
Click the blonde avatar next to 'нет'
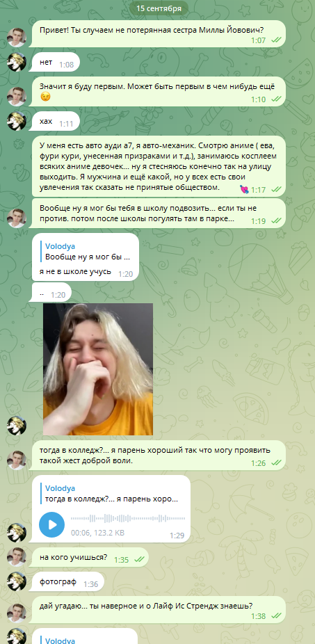17,62
